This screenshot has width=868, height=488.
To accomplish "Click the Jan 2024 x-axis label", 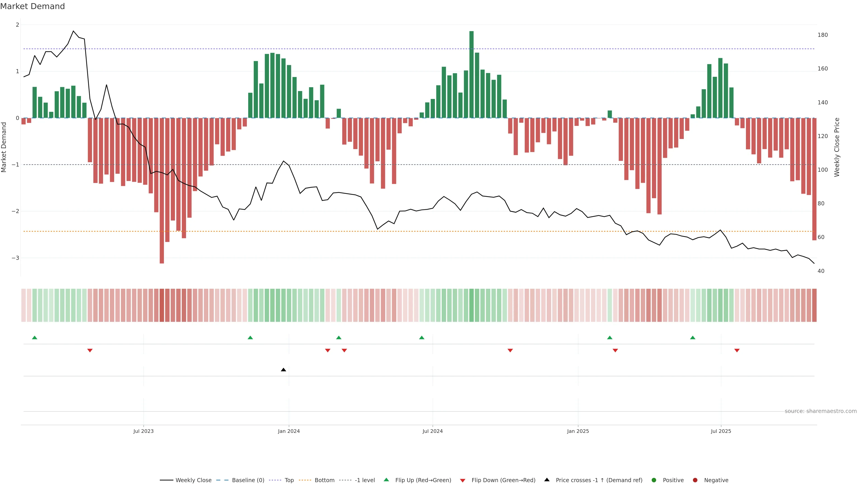I will (289, 431).
